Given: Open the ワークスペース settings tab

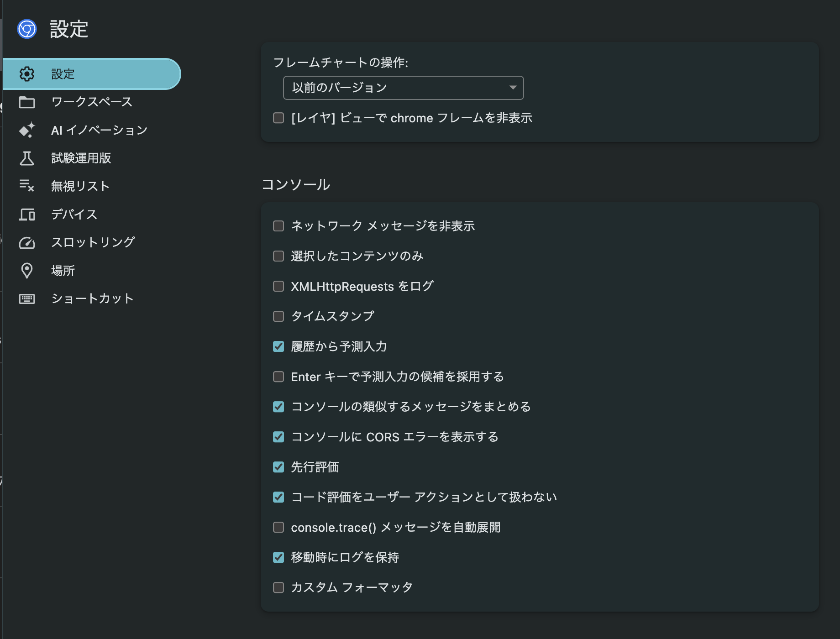Looking at the screenshot, I should [x=91, y=102].
